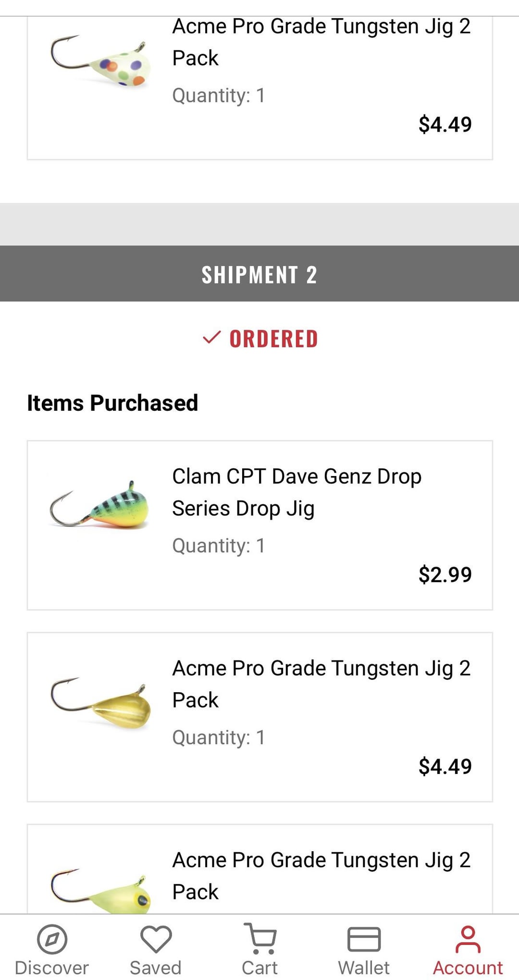Open the Discover tab label
This screenshot has width=519, height=980.
coord(52,968)
